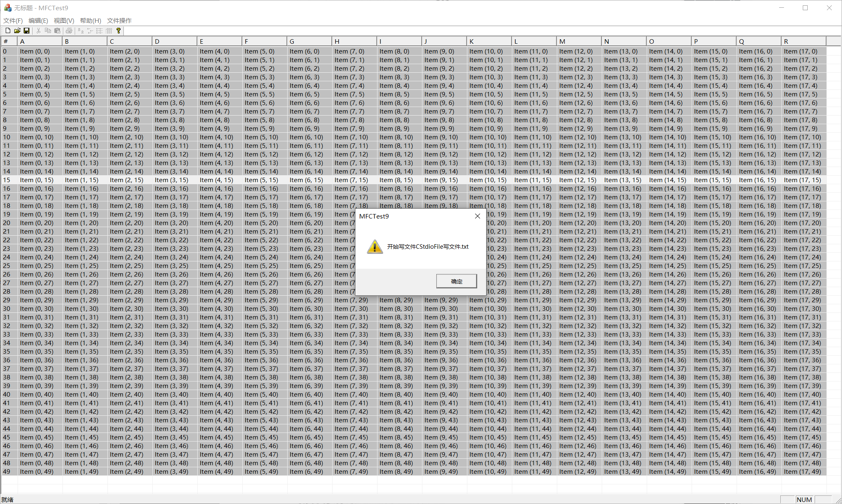The height and width of the screenshot is (504, 842).
Task: Click the yellow question mark About icon
Action: click(118, 31)
